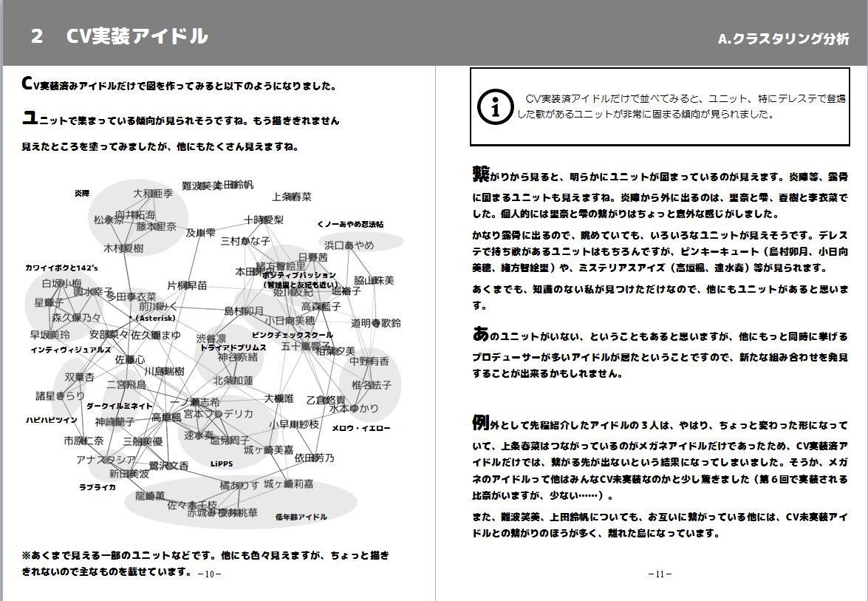The image size is (868, 601).
Task: Click the circled information icon
Action: [x=496, y=106]
